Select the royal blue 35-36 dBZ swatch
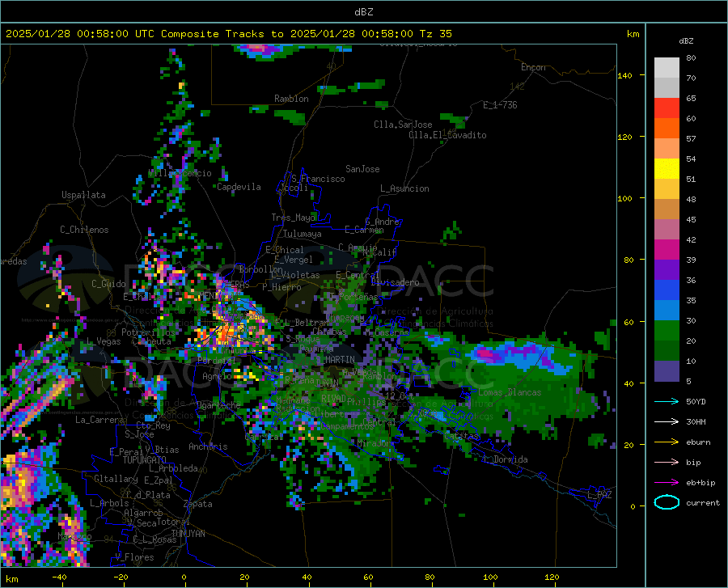 point(667,290)
